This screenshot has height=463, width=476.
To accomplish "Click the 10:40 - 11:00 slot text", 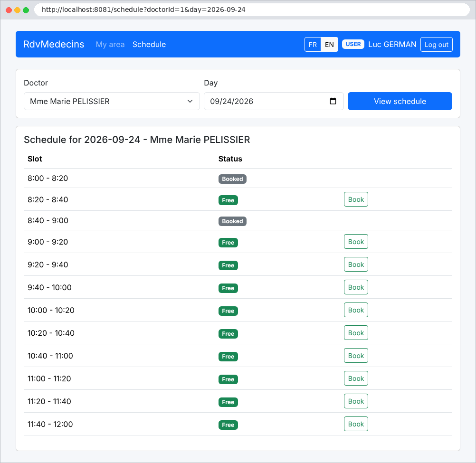I will click(50, 356).
